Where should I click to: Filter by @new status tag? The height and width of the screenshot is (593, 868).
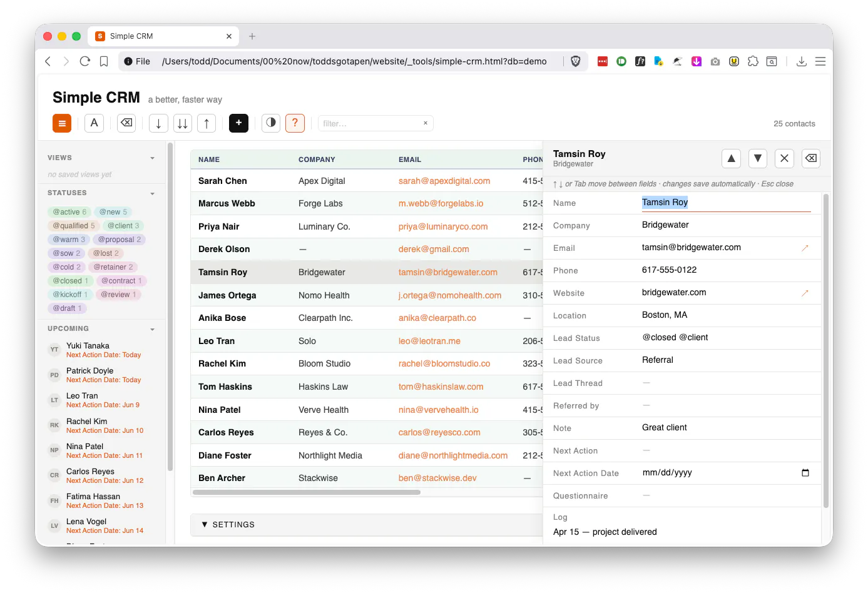[x=113, y=212]
